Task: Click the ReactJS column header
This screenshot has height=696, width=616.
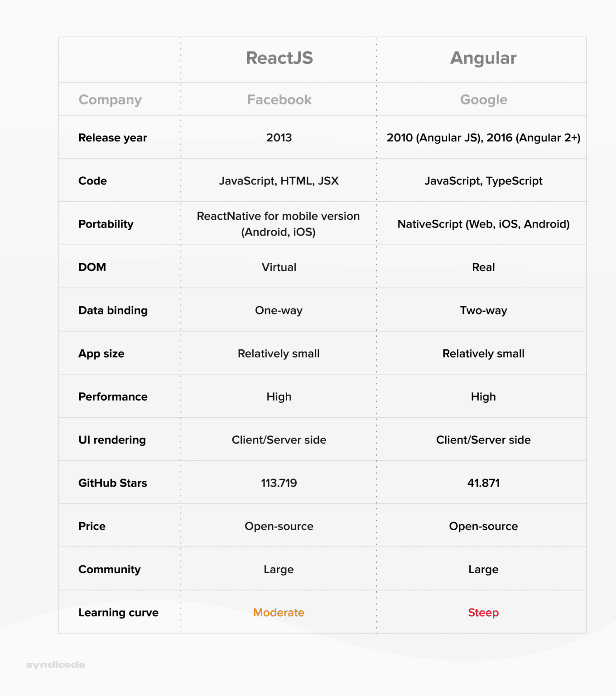Action: (279, 58)
